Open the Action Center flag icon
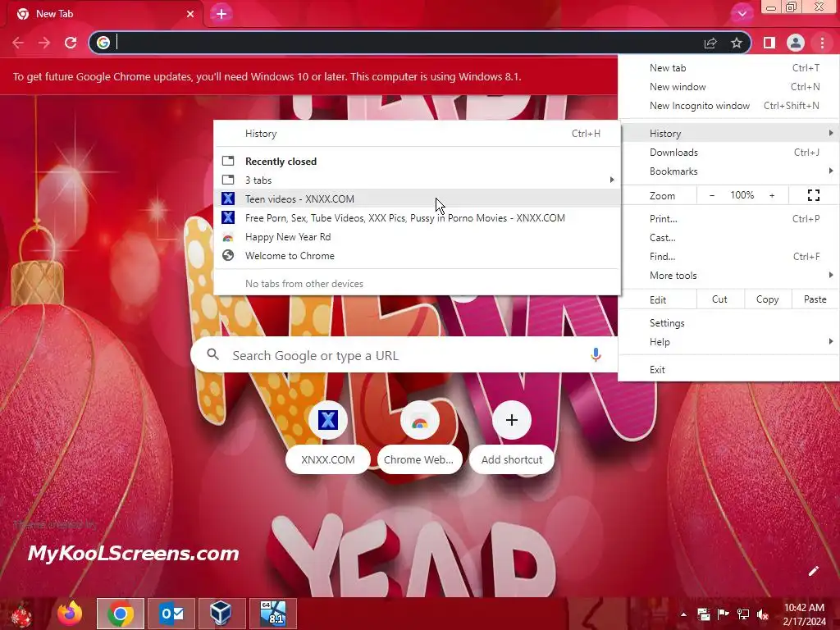 (x=723, y=614)
